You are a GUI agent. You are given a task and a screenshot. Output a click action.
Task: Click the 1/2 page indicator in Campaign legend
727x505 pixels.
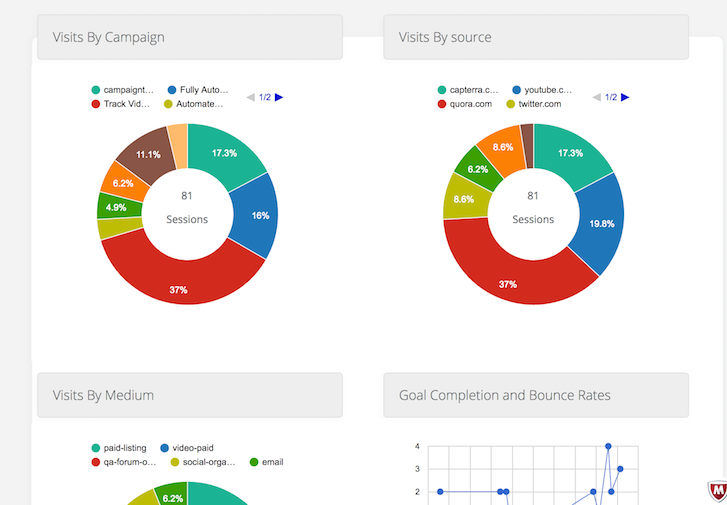pyautogui.click(x=265, y=97)
